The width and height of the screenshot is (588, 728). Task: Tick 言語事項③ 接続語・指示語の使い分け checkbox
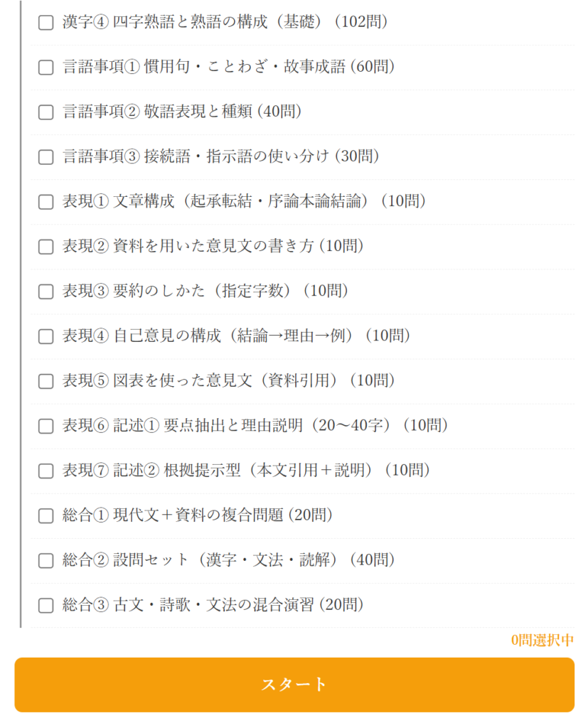pos(46,157)
